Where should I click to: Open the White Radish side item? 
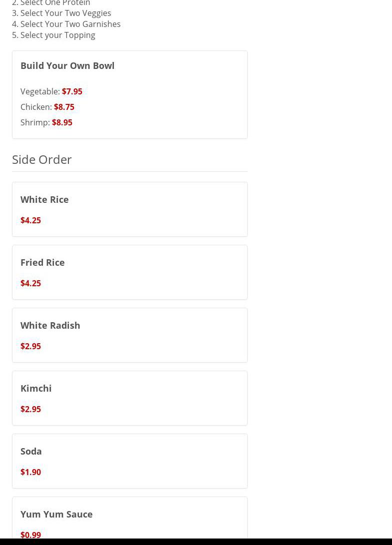(50, 325)
